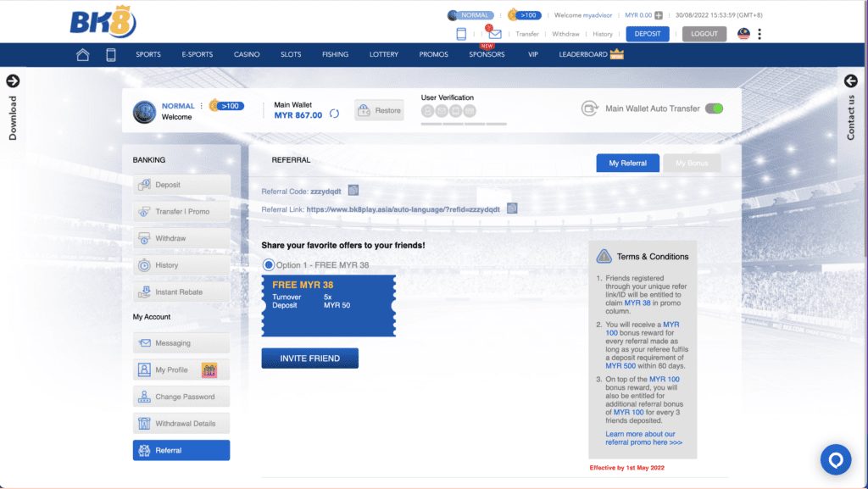Select Option 1 - FREE MYR 38 radio button

point(269,265)
